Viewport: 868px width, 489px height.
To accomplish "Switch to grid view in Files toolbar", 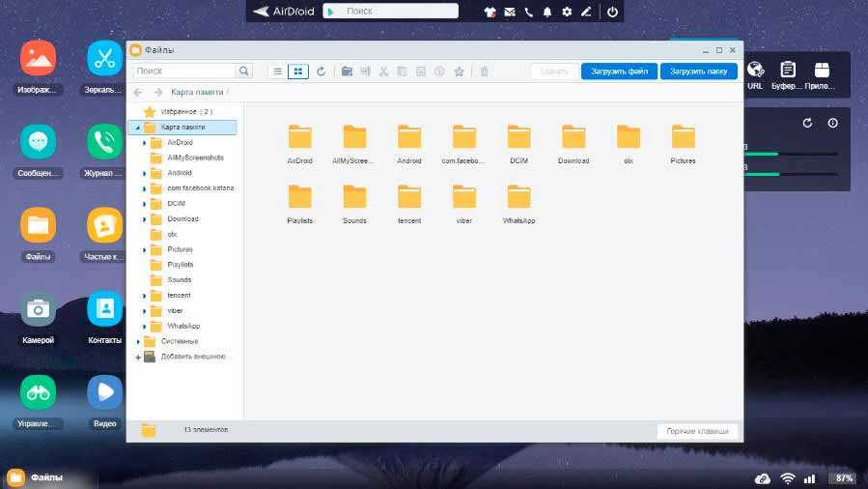I will coord(298,72).
